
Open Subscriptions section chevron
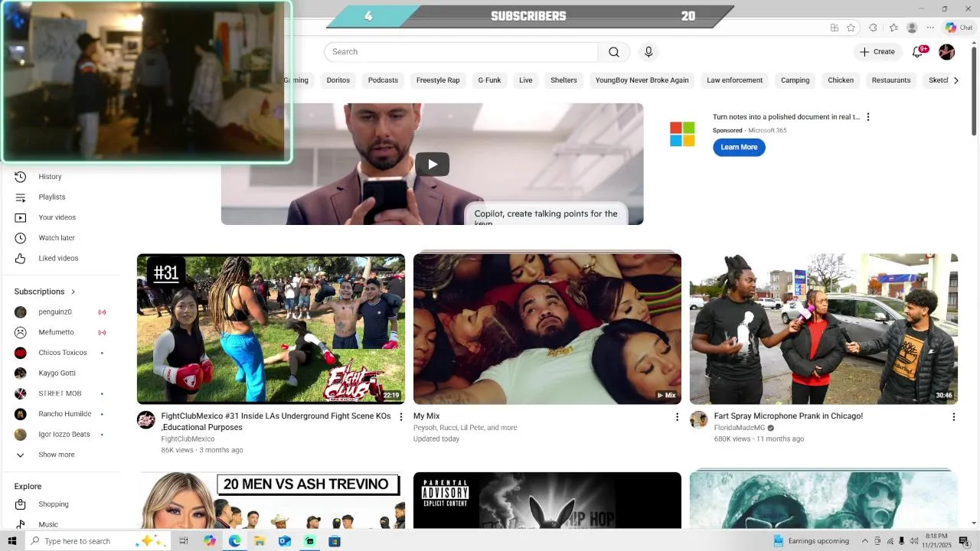click(73, 292)
